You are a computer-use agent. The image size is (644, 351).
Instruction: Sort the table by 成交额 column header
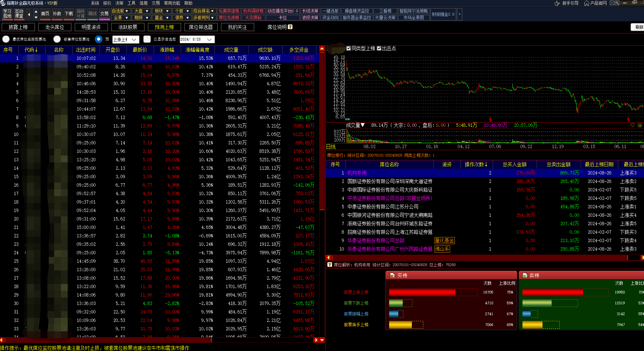pos(265,50)
